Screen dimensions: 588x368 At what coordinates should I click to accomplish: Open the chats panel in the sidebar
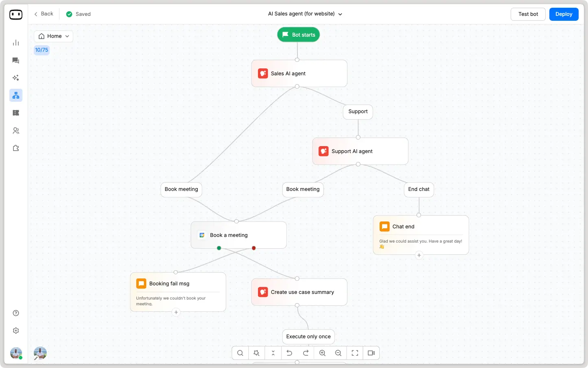15,60
